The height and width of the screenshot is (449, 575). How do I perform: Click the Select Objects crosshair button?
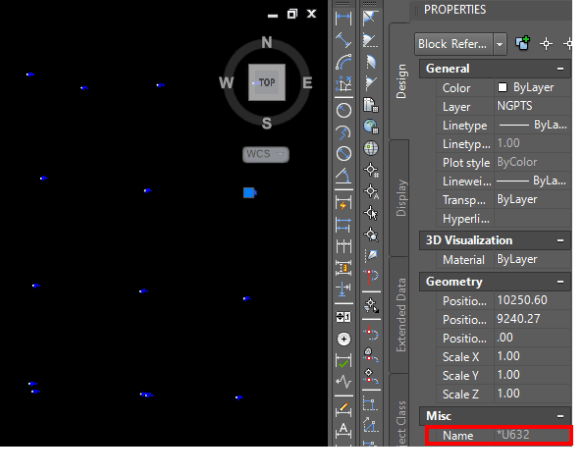click(x=546, y=44)
